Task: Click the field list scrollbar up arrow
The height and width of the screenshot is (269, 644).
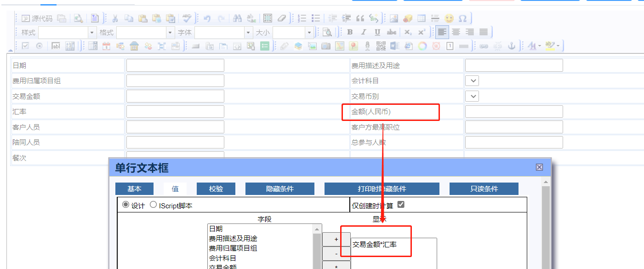Action: tap(317, 229)
